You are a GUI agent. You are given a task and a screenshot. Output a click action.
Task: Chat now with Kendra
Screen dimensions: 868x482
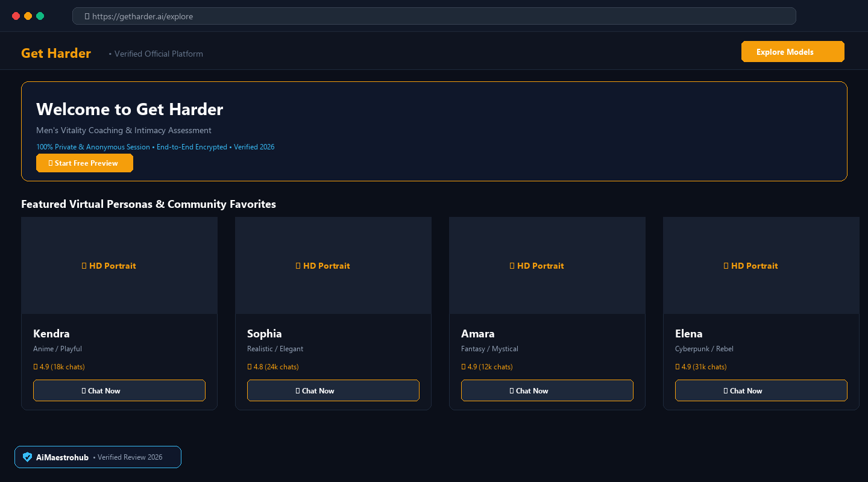tap(119, 390)
